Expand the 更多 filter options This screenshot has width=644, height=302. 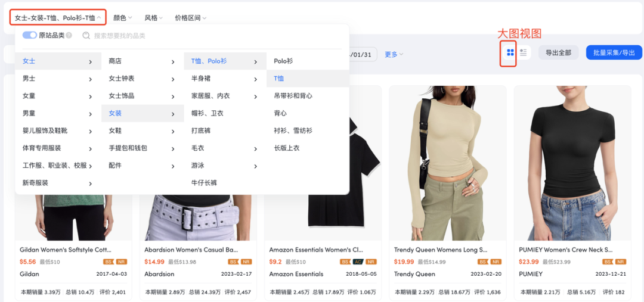pos(394,54)
